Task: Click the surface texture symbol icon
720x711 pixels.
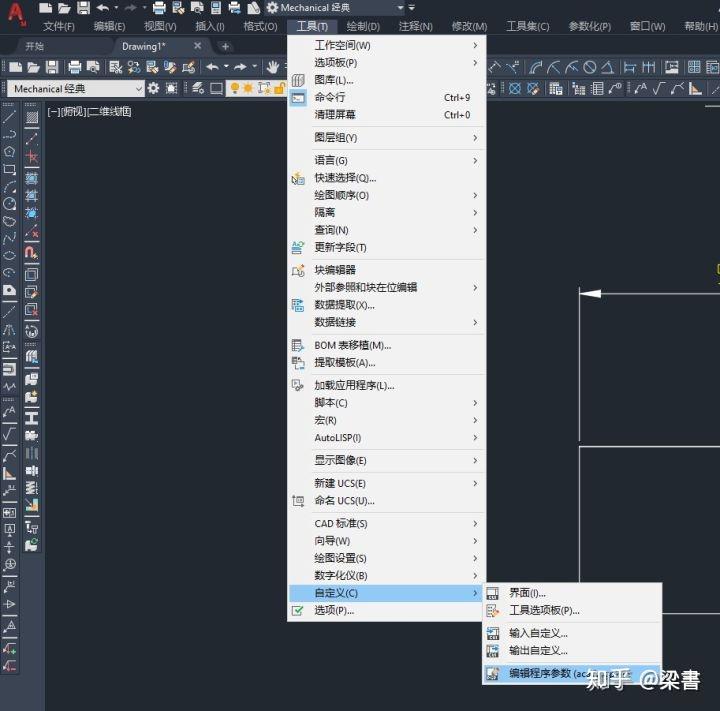Action: [x=658, y=88]
